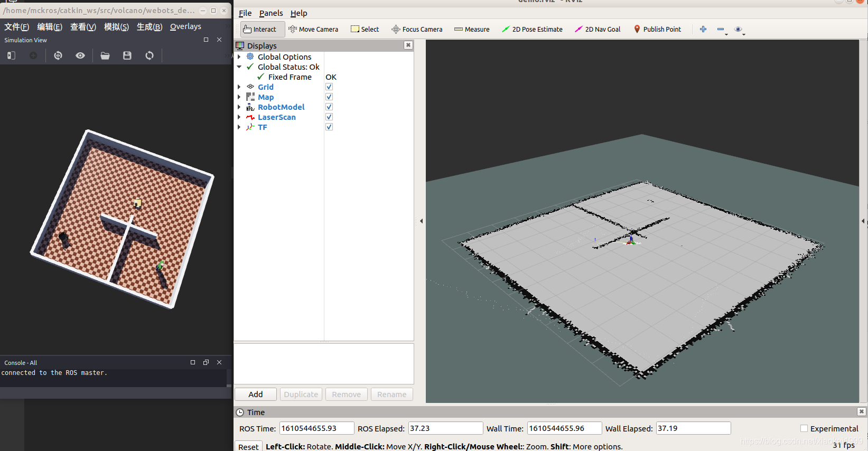Toggle the Webots scene tree side panel icon

11,55
